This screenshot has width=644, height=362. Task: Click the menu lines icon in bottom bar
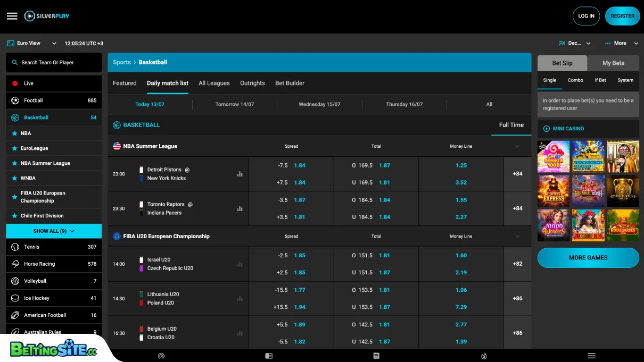click(591, 356)
